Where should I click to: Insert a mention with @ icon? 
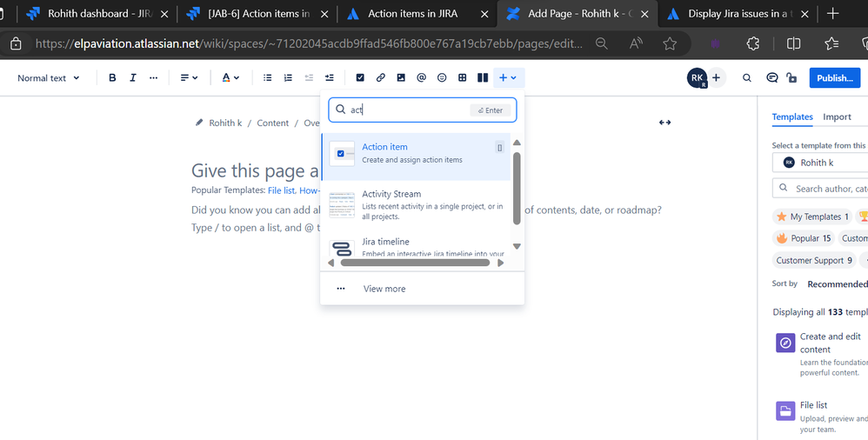pos(421,78)
